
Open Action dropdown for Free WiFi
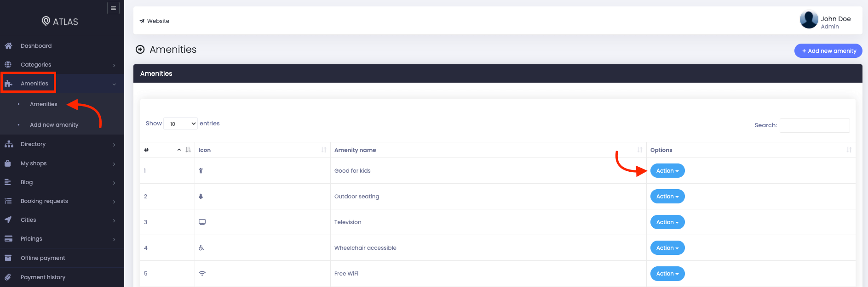667,274
